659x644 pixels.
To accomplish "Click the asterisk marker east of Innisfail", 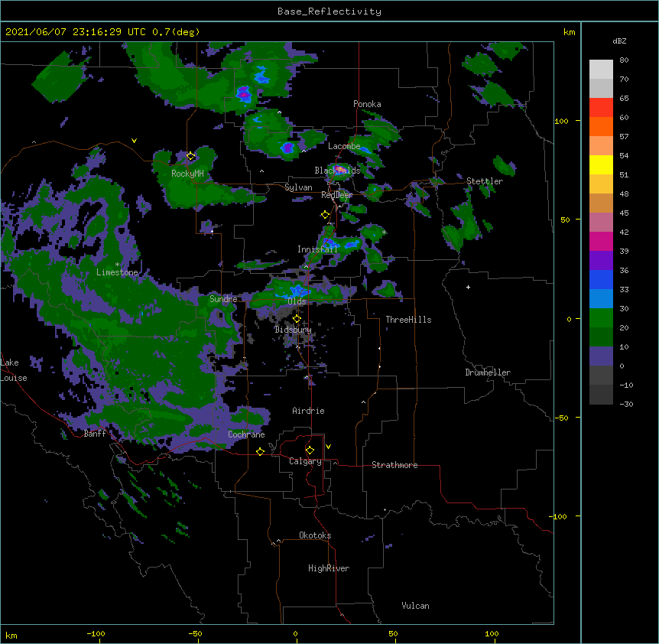I will pos(384,233).
